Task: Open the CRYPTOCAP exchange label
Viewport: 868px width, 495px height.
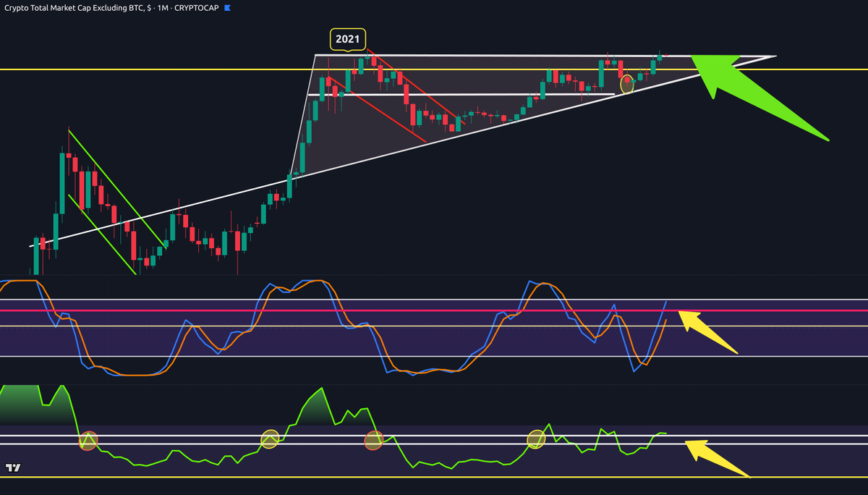Action: pyautogui.click(x=196, y=8)
